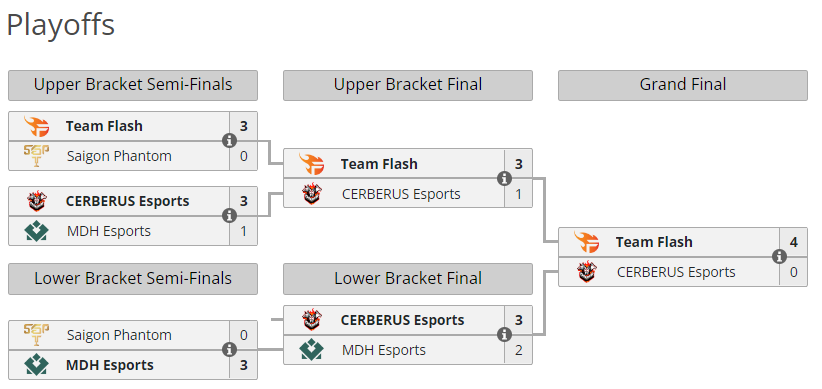This screenshot has height=389, width=822.
Task: Open Saigon Phantom in Lower Bracket Semi-Finals
Action: (119, 335)
